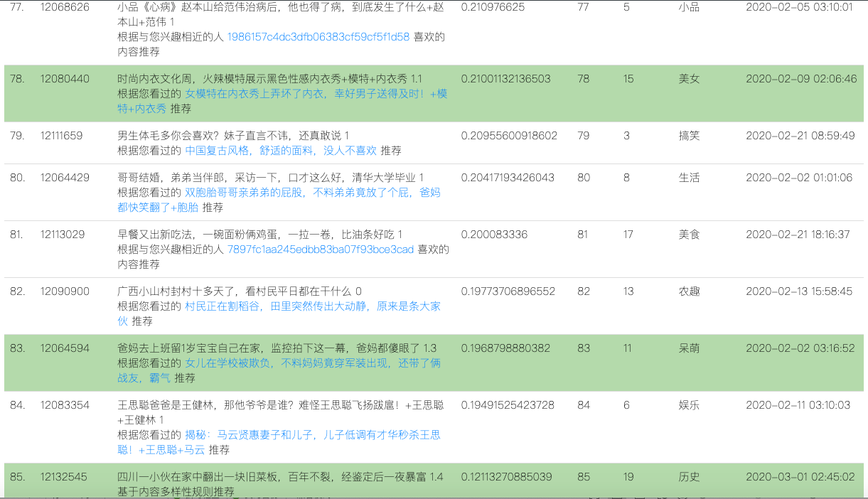Click the 小品 category in row 77
The height and width of the screenshot is (499, 868).
[x=689, y=7]
